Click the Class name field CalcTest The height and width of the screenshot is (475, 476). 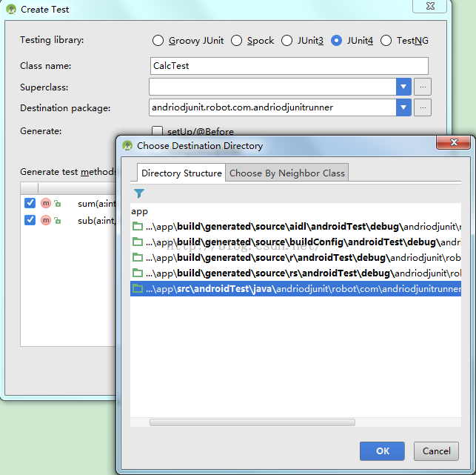[289, 66]
